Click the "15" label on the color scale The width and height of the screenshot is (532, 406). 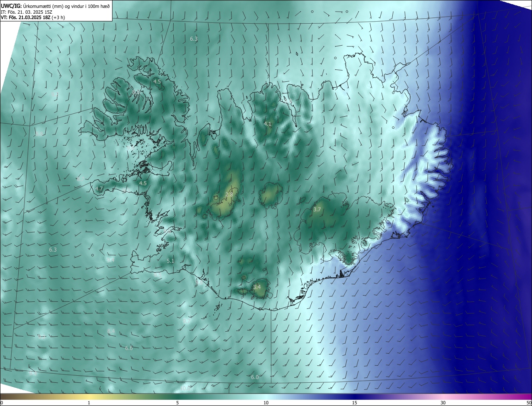pos(355,403)
